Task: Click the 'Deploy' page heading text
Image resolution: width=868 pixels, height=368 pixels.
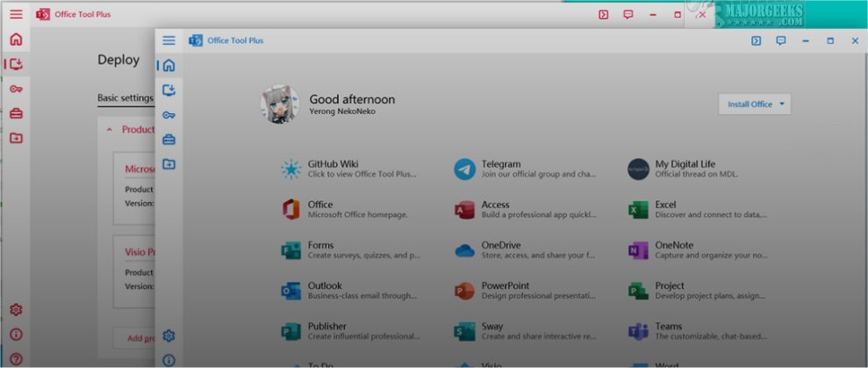Action: point(118,60)
